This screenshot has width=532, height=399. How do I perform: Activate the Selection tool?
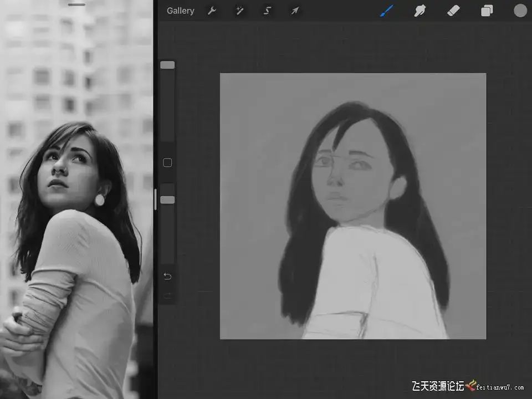(267, 11)
